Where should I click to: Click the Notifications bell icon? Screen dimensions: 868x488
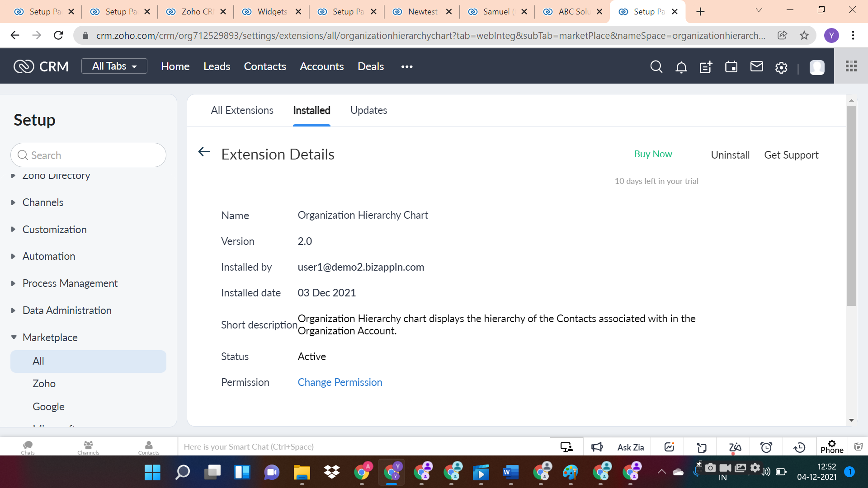[x=681, y=66]
